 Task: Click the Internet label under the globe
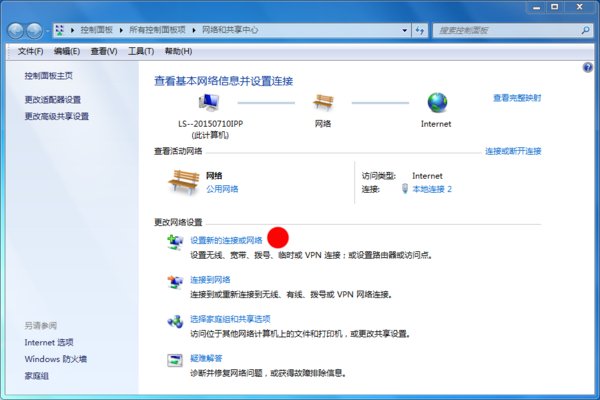pyautogui.click(x=436, y=124)
